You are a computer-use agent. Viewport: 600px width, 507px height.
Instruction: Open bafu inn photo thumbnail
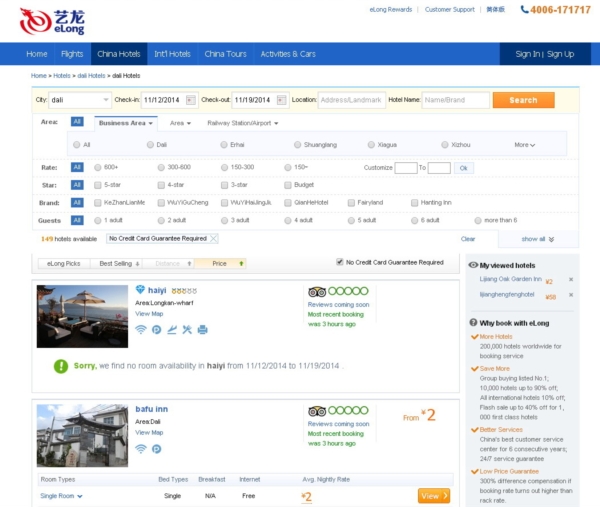pyautogui.click(x=82, y=435)
